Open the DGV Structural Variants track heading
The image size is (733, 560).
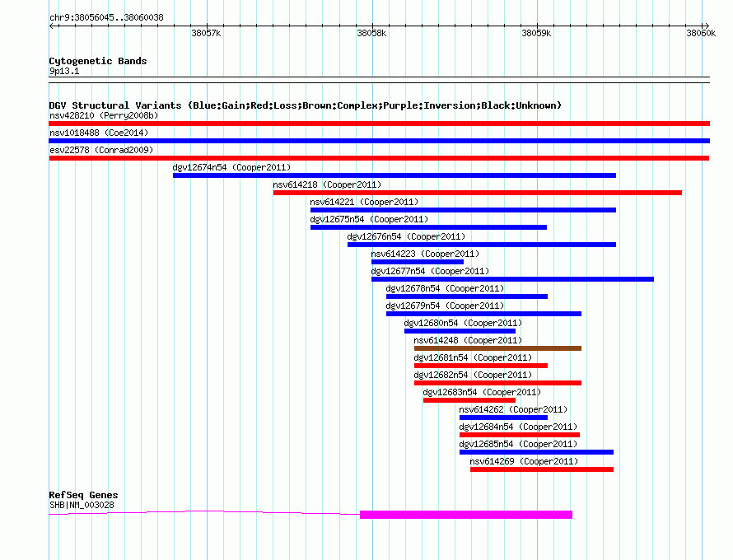point(306,105)
